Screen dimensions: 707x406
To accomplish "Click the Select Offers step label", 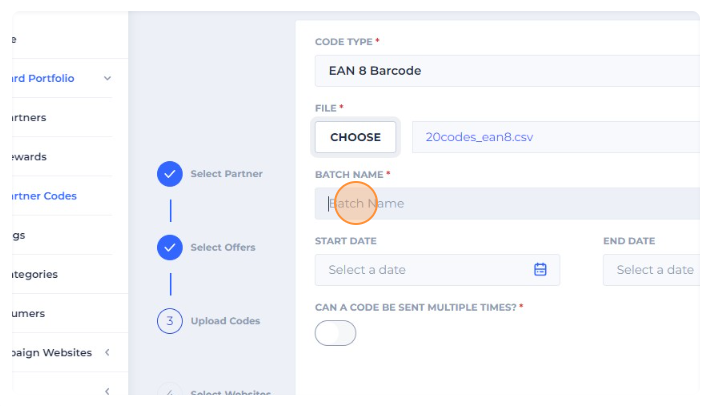I will click(223, 247).
